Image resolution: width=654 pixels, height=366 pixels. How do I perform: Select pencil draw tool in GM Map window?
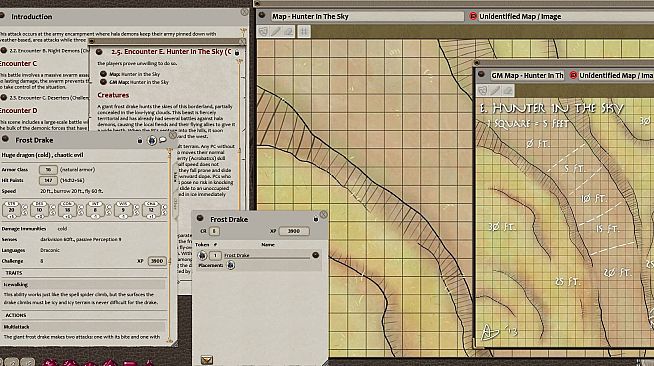(x=495, y=90)
